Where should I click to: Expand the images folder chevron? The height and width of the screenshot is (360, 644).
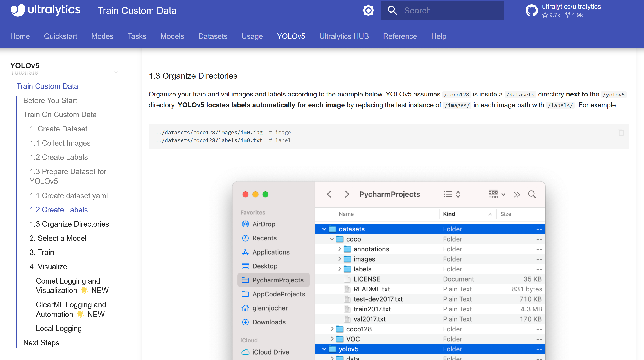click(x=340, y=259)
